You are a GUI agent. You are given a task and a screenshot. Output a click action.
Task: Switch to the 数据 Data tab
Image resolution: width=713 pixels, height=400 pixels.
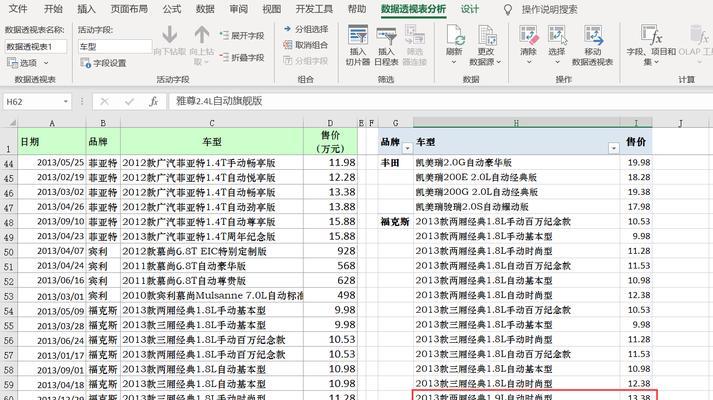pos(205,9)
